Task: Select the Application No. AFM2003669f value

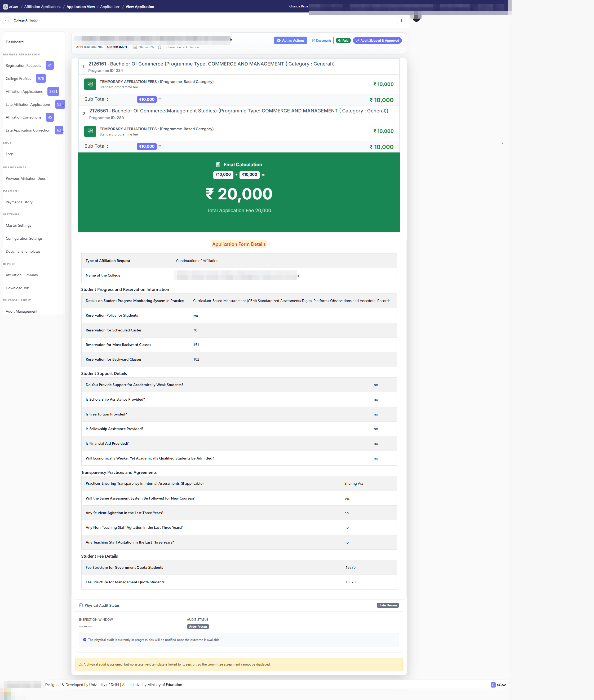Action: click(117, 47)
